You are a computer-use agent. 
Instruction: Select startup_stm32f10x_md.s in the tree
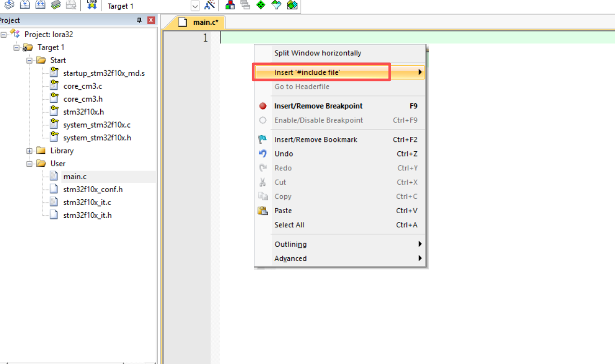point(104,73)
